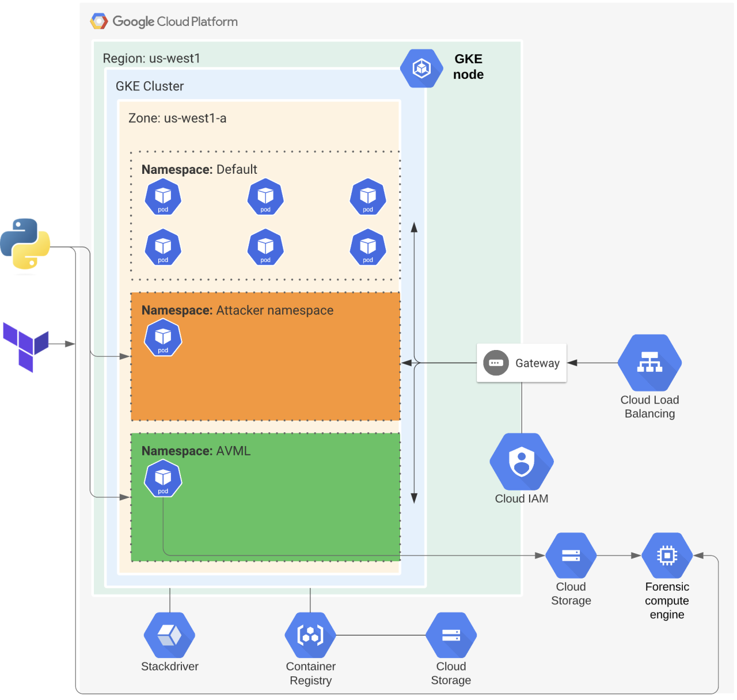Select the Region: us-west1 label

click(151, 58)
